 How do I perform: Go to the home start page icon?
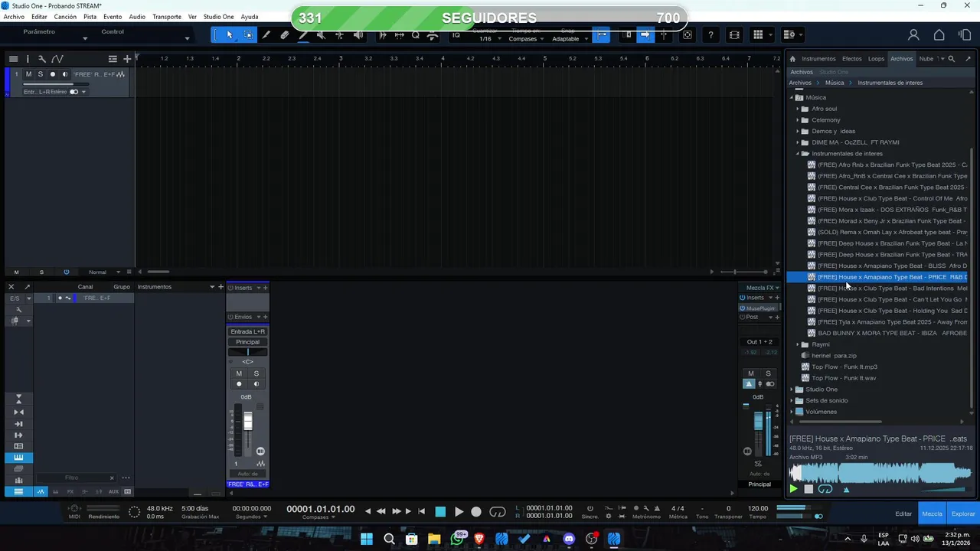click(x=939, y=35)
